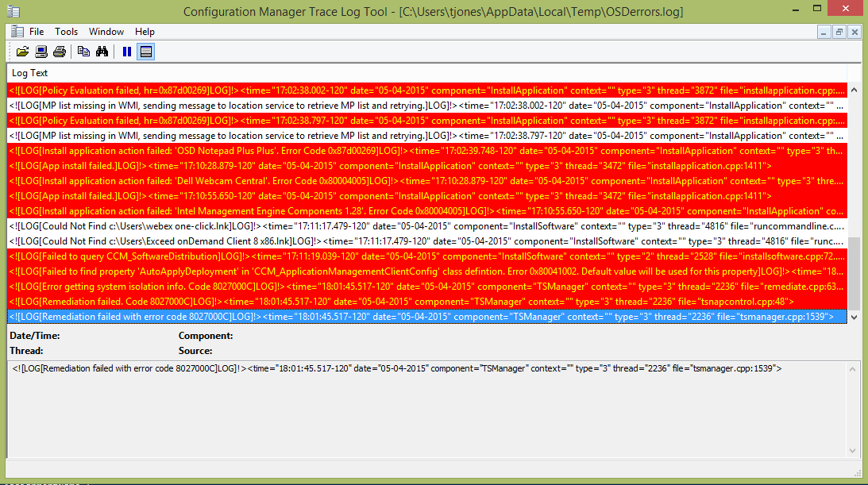Toggle the Pause log monitoring button
Viewport: 868px width, 485px height.
126,52
